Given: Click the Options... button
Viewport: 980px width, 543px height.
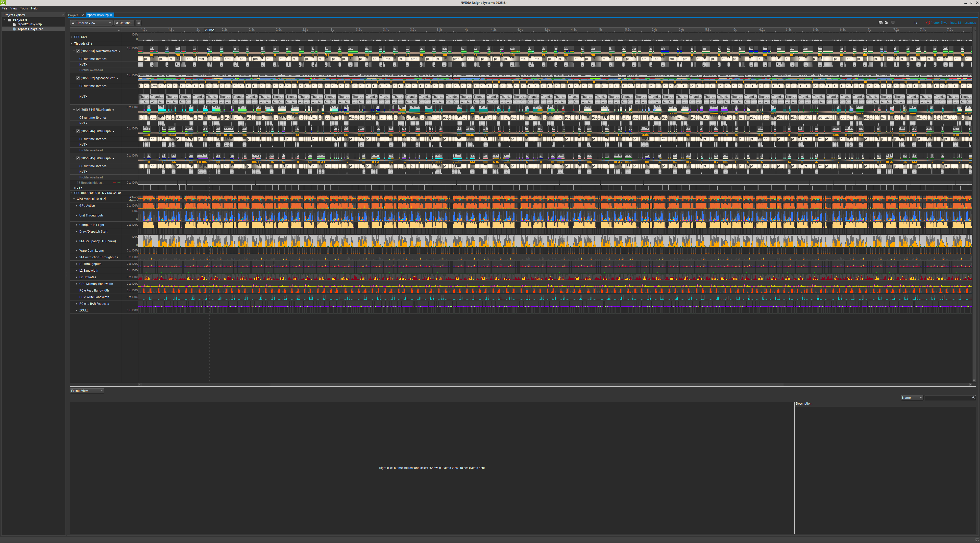Looking at the screenshot, I should (124, 23).
